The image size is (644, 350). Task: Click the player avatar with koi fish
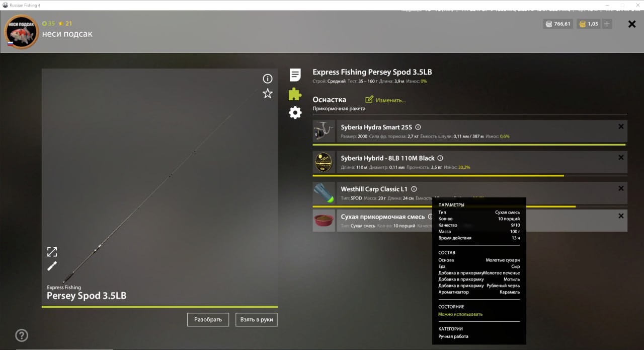tap(22, 32)
